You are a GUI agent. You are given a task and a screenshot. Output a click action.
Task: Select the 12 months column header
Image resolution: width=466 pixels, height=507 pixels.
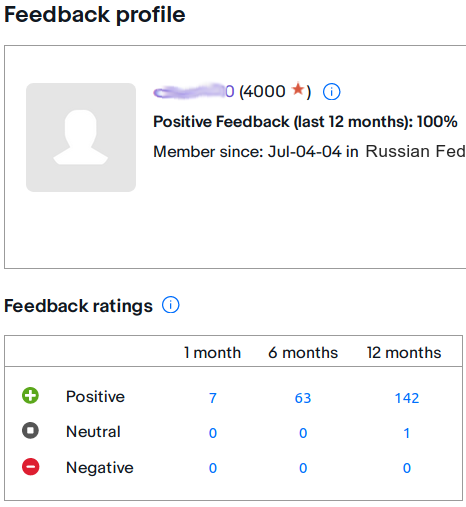click(404, 353)
